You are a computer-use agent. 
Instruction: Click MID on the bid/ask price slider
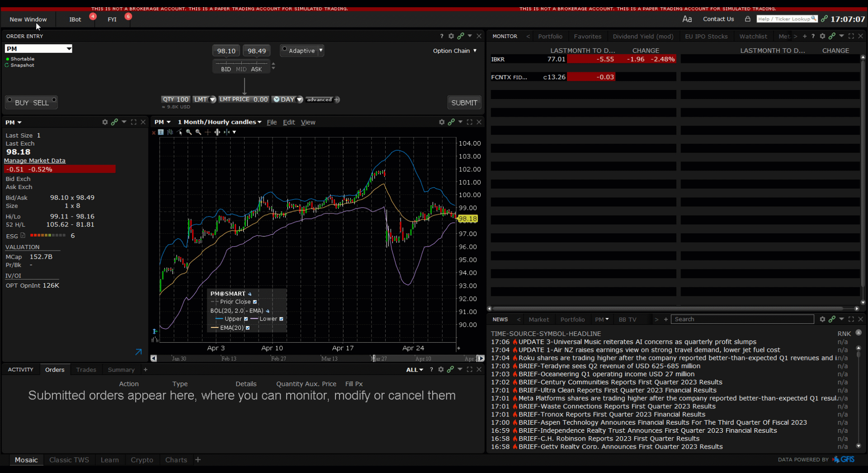click(241, 69)
